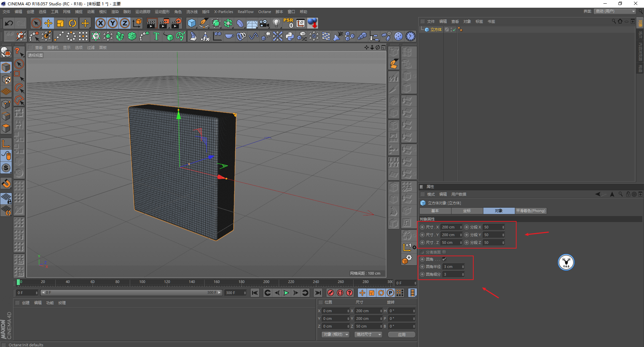Click the spline Pen tool icon
The height and width of the screenshot is (347, 644).
point(204,23)
